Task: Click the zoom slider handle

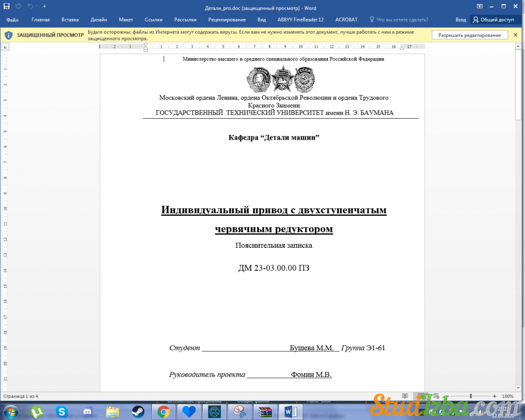Action: click(x=471, y=396)
